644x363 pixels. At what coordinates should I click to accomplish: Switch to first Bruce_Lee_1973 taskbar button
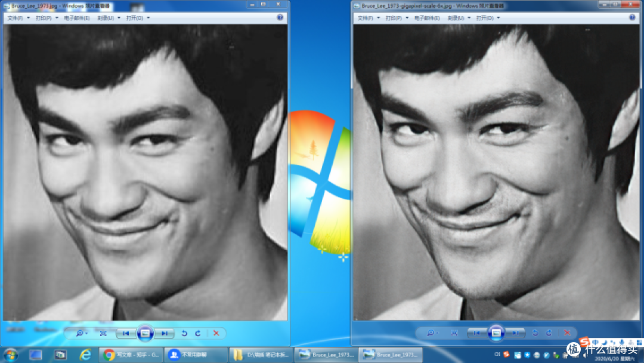click(x=326, y=355)
